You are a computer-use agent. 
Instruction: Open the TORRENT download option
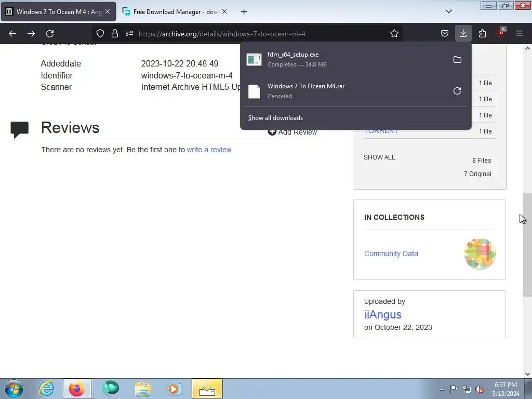pyautogui.click(x=381, y=131)
